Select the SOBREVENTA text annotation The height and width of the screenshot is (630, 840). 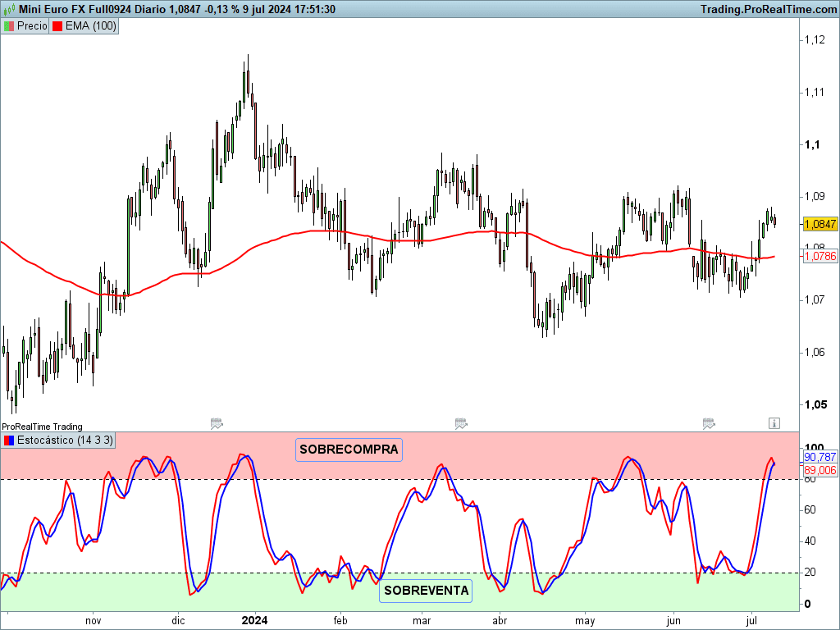pyautogui.click(x=426, y=591)
